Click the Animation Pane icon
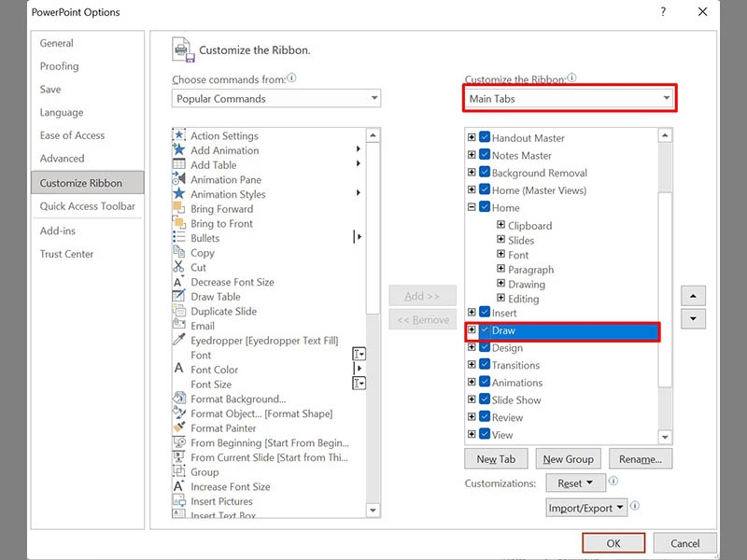This screenshot has height=560, width=747. (x=178, y=179)
